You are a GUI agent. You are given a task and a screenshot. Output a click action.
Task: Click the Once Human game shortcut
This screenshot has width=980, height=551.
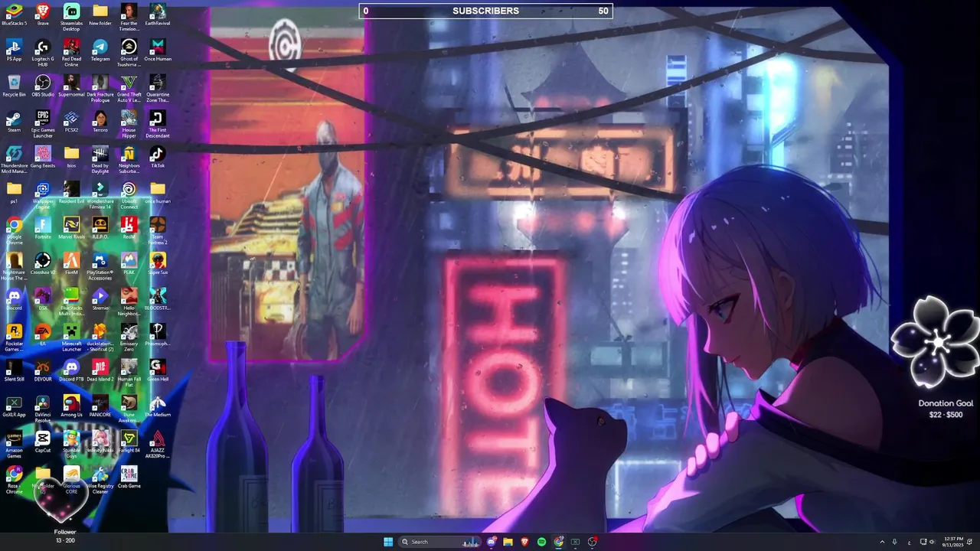(158, 47)
